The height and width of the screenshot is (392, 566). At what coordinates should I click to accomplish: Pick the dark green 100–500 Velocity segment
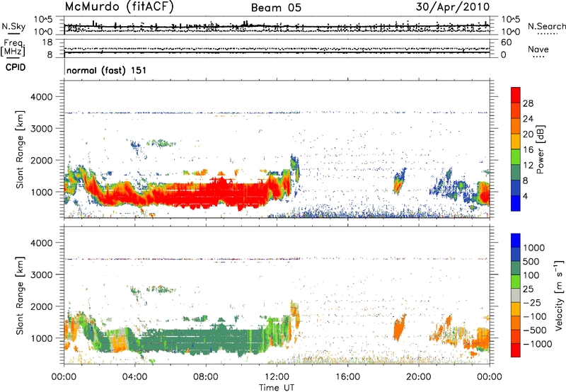(516, 268)
